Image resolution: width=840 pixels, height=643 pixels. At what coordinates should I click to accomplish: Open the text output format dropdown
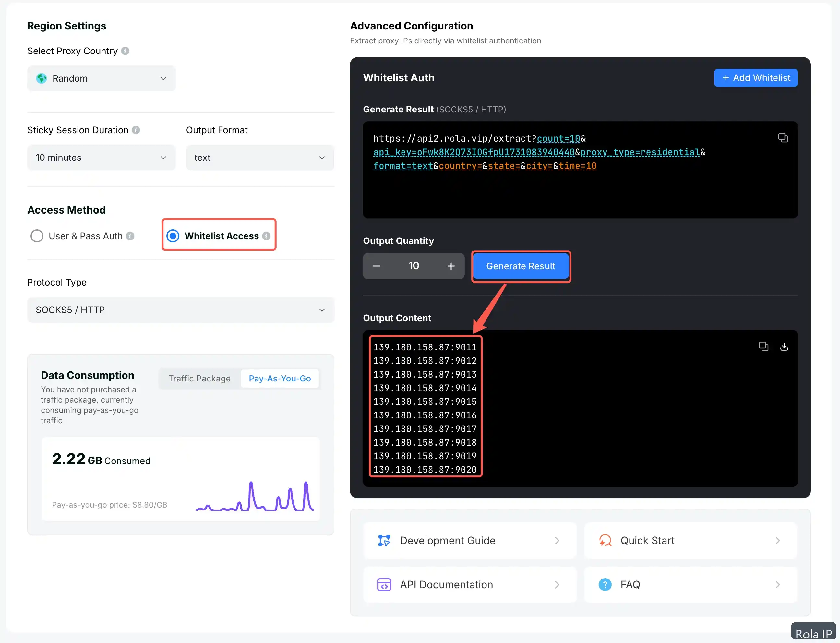click(x=260, y=158)
